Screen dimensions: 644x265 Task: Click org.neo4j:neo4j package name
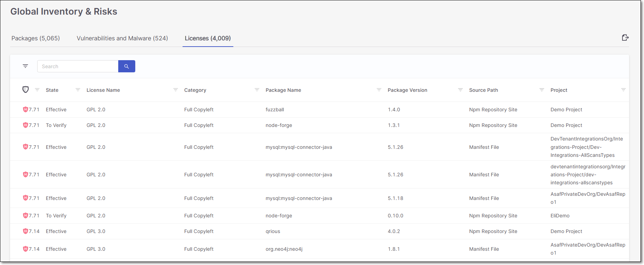[284, 249]
